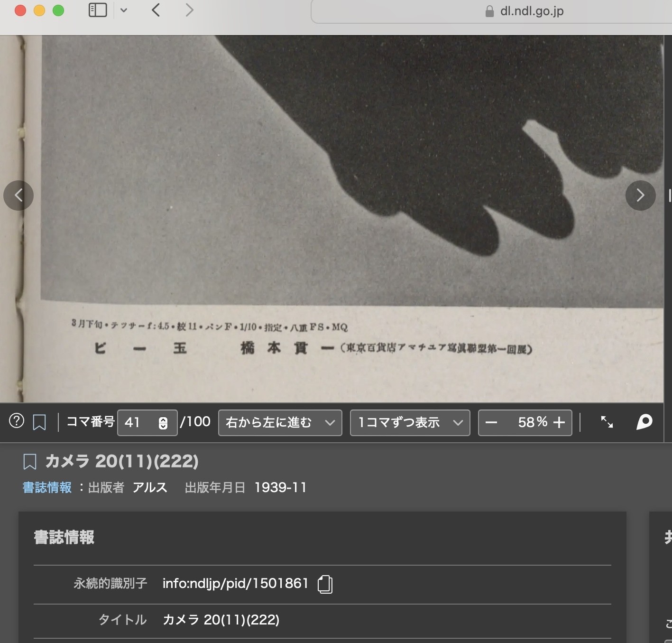Click the frame number field showing 41
Screen dimensions: 672x643
(147, 422)
